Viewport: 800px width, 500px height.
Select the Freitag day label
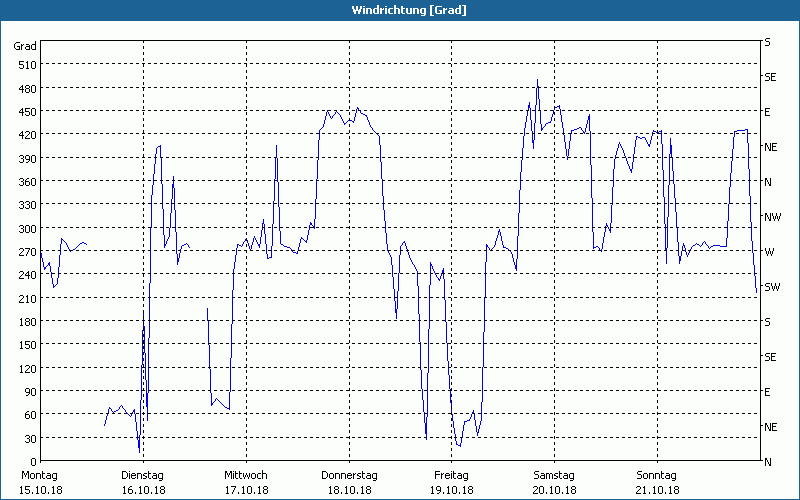pyautogui.click(x=452, y=475)
